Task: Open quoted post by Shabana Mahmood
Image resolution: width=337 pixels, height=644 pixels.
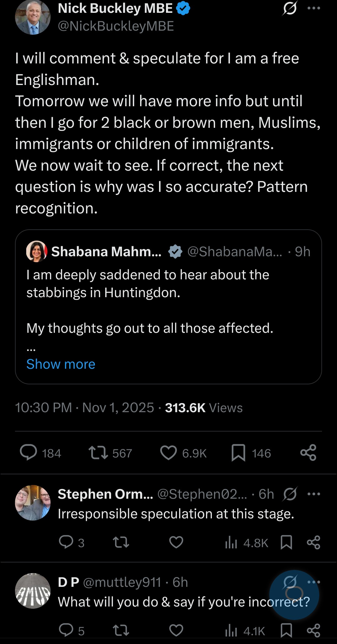Action: (168, 300)
